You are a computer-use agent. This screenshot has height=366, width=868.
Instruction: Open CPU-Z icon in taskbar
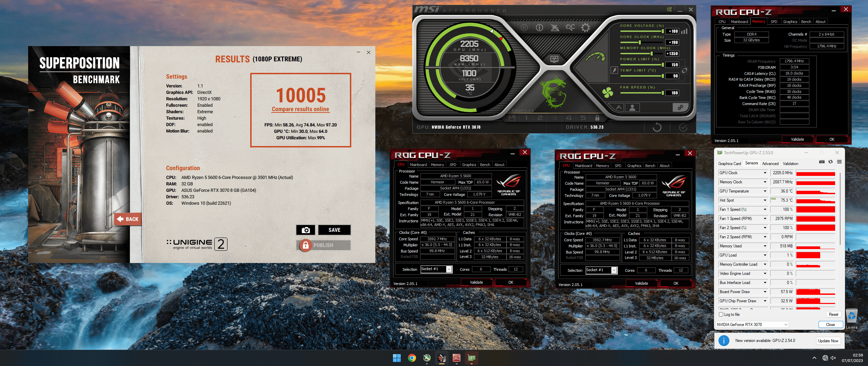pyautogui.click(x=457, y=358)
